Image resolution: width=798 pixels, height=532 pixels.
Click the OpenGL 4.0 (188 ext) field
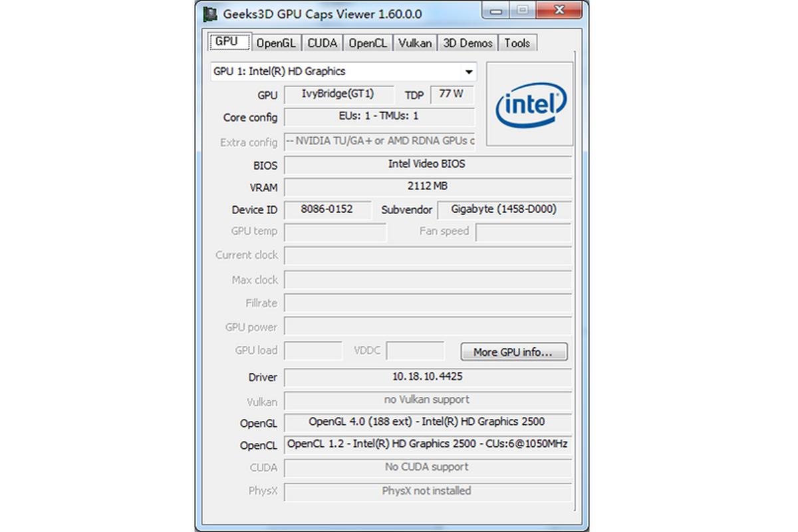tap(428, 422)
